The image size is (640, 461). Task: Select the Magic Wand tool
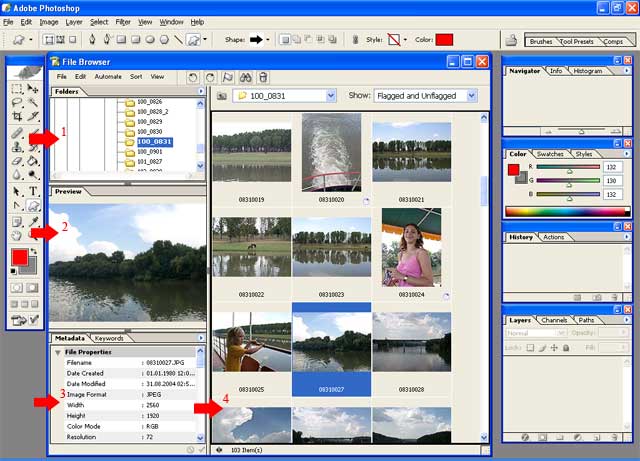pos(33,102)
